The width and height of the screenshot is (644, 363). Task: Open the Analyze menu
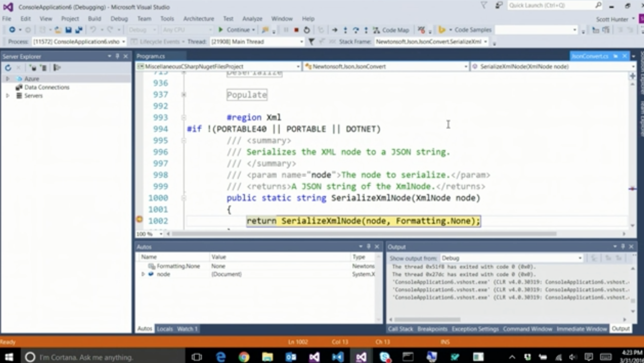(x=252, y=19)
